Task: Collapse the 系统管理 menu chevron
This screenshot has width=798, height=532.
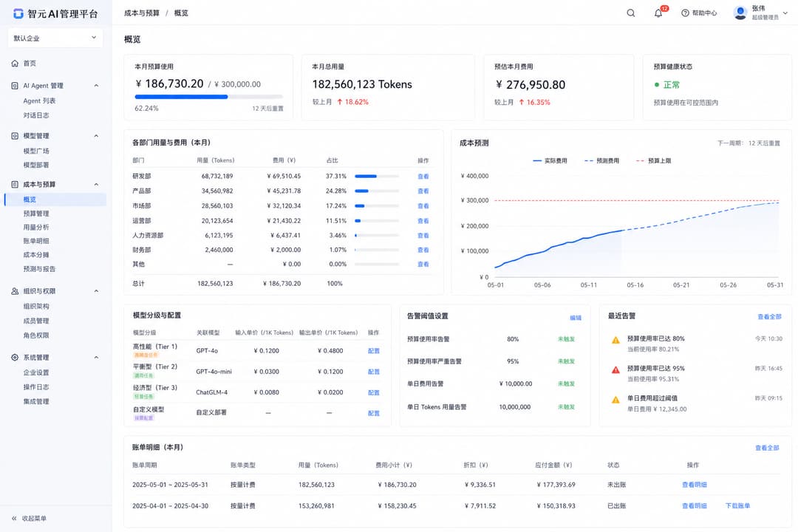Action: pyautogui.click(x=96, y=358)
